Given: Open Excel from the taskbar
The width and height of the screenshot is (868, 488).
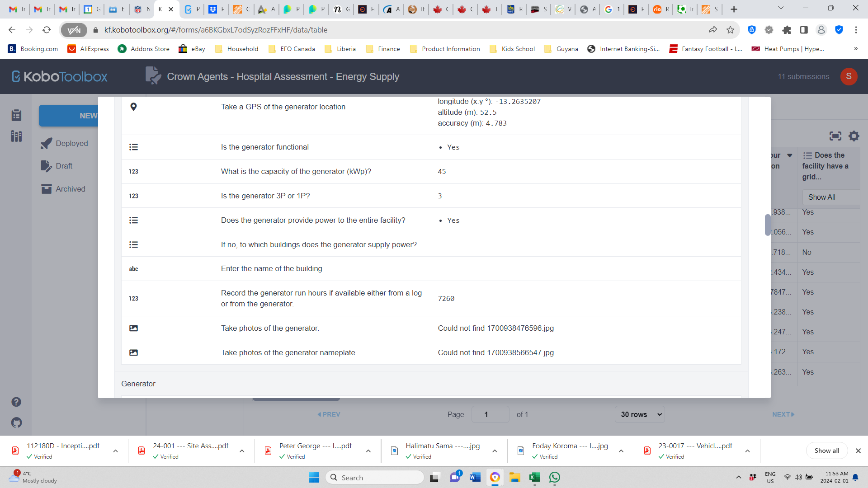Looking at the screenshot, I should click(x=535, y=478).
